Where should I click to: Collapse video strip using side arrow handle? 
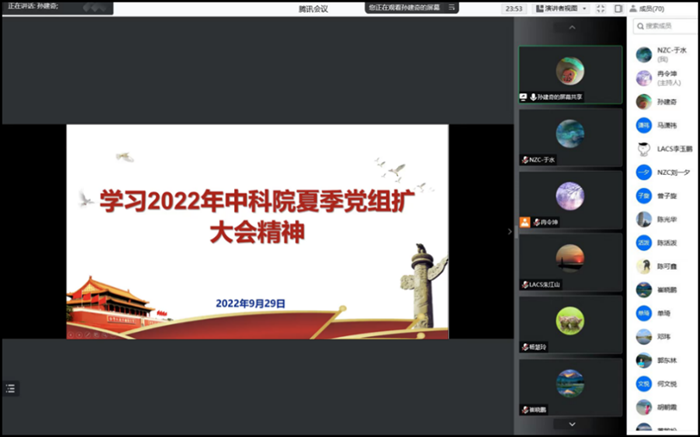510,231
